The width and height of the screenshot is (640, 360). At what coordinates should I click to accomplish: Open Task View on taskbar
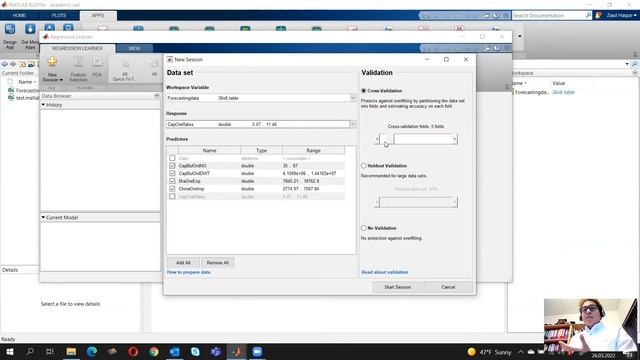pos(50,351)
